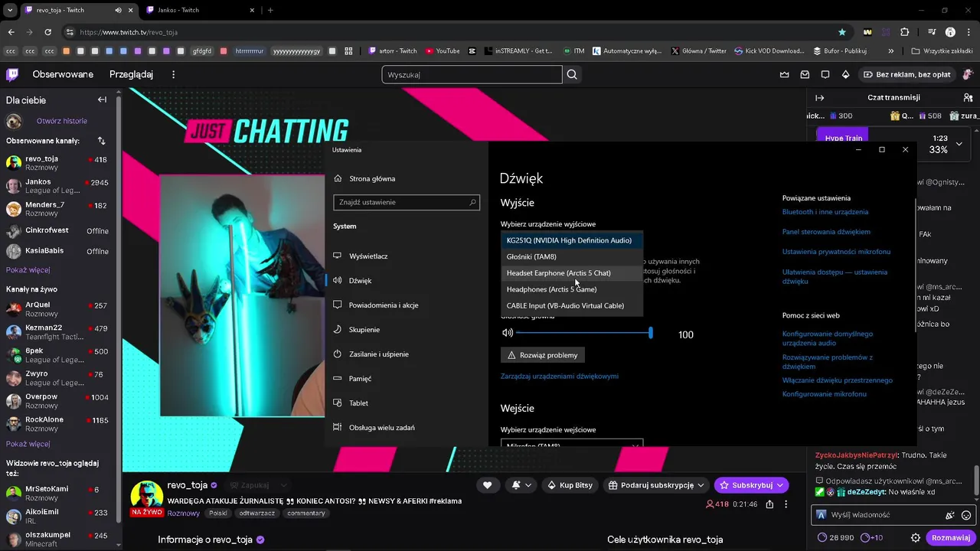Open Bluetooth i inne urządzenia link
Viewport: 980px width, 551px height.
(825, 211)
